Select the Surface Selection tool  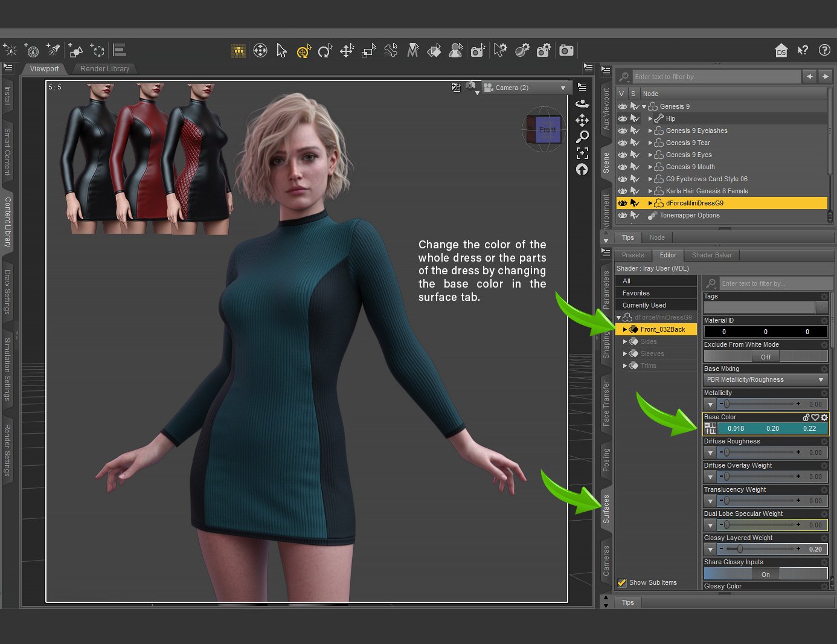click(434, 51)
